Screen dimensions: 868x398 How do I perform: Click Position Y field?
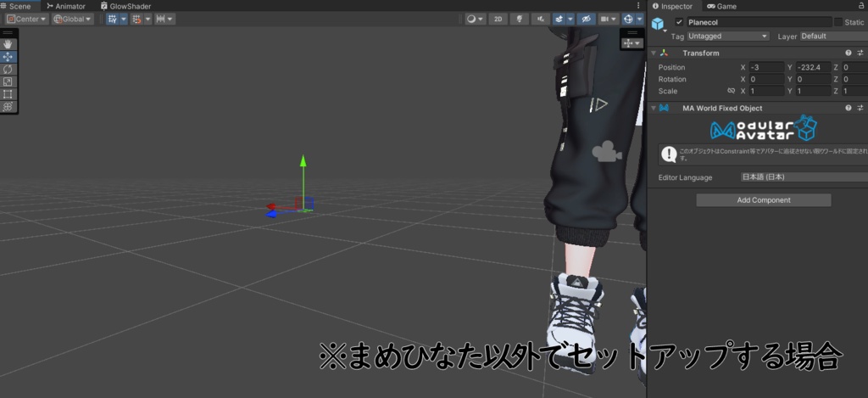tap(813, 67)
